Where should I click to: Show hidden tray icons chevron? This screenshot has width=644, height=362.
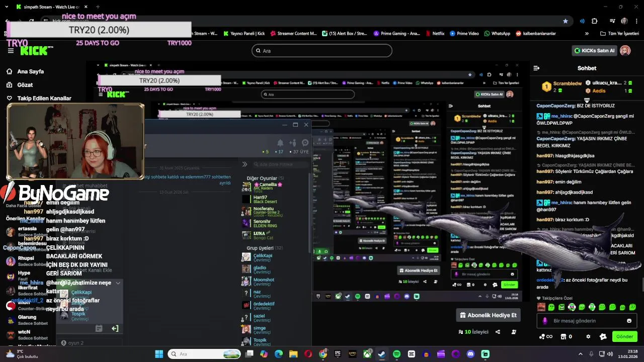(x=580, y=354)
